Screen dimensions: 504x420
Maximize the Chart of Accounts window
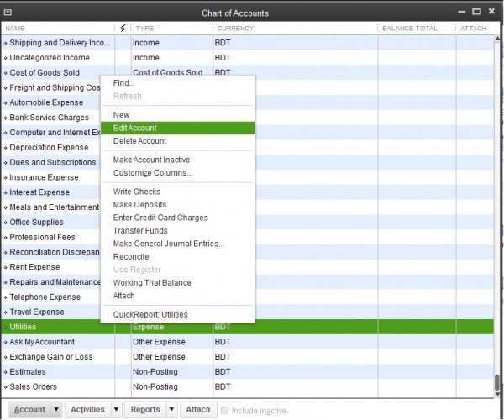tap(476, 12)
